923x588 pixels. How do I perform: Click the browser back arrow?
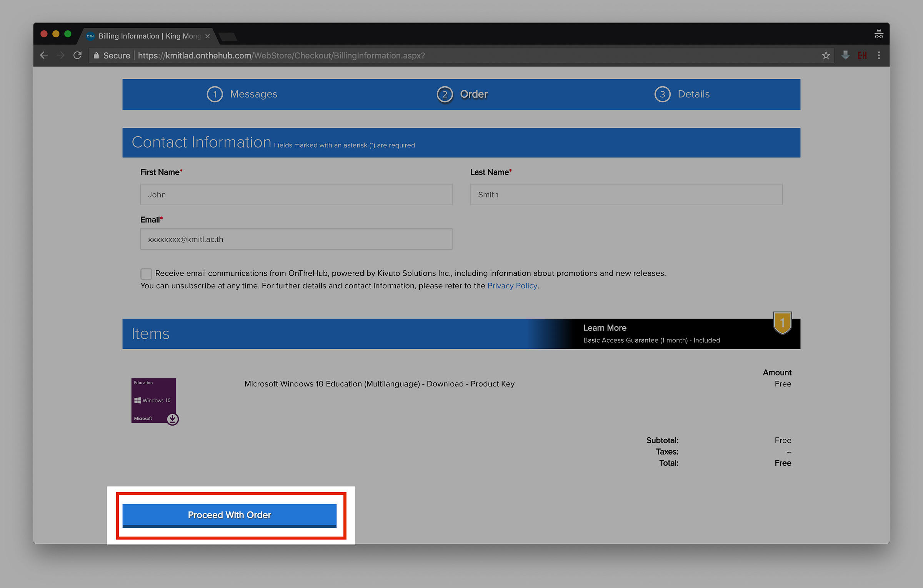(x=44, y=55)
